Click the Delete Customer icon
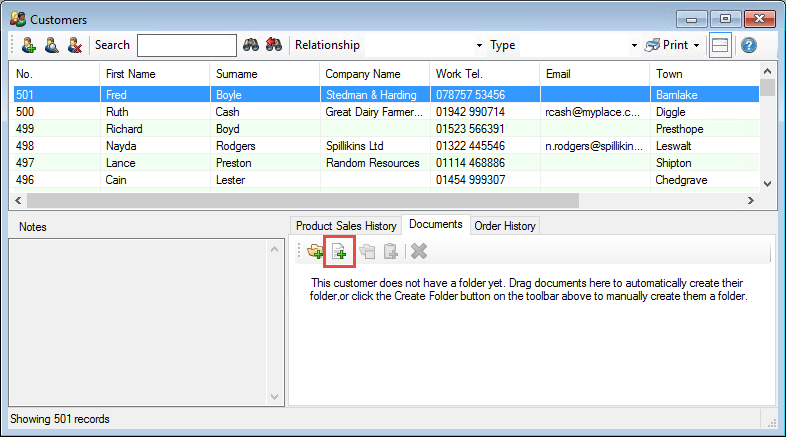This screenshot has width=786, height=437. 74,45
